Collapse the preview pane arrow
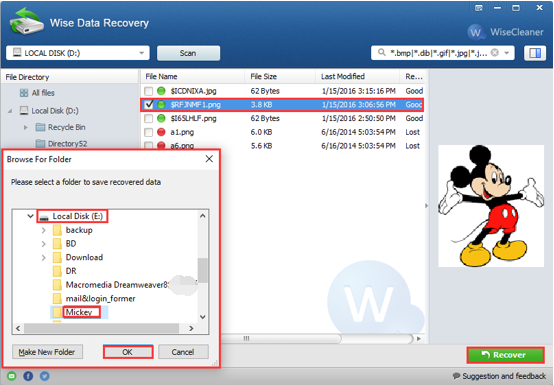Screen dimensions: 554x385 pyautogui.click(x=426, y=206)
